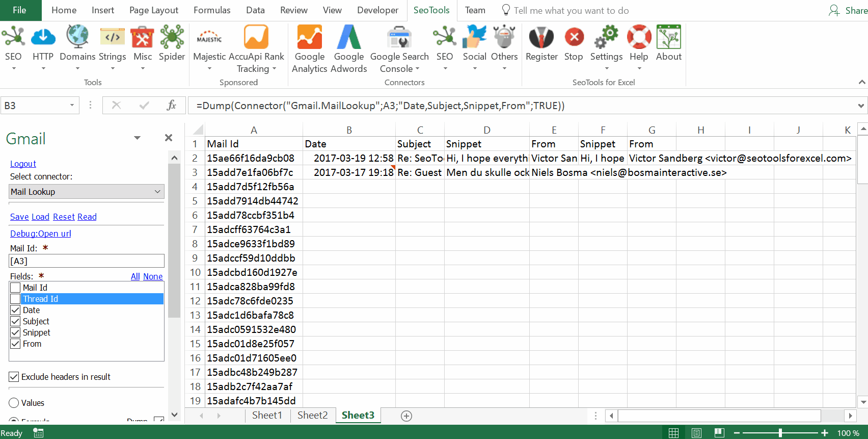Select the Sheet1 tab

coord(267,415)
